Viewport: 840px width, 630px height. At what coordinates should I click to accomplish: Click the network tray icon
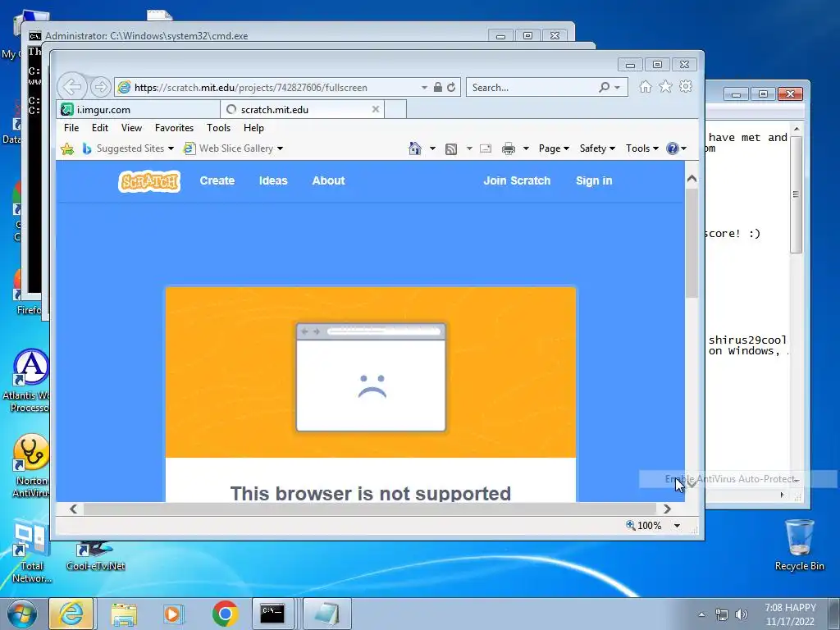(722, 614)
